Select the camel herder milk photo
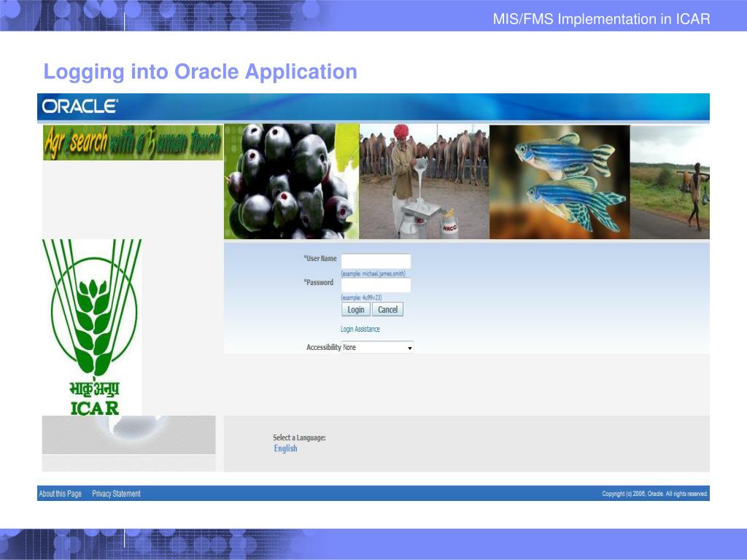 [424, 182]
